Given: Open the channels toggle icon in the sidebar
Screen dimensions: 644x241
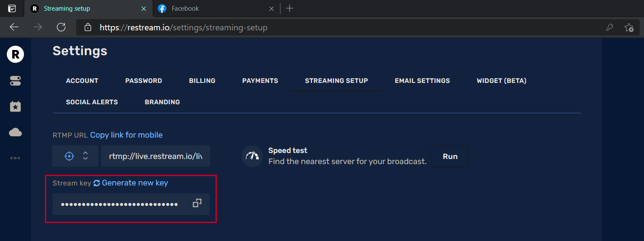Looking at the screenshot, I should 15,81.
